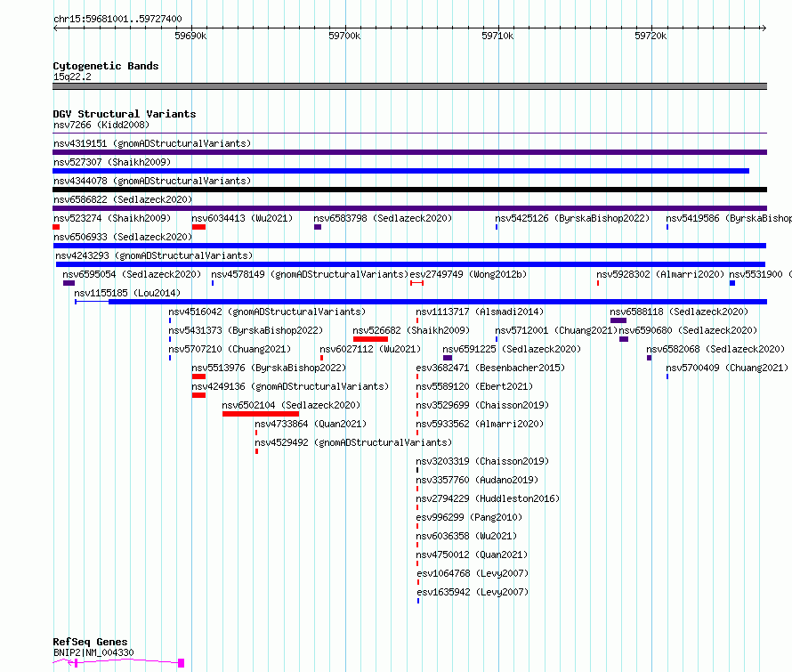
Task: Select nsv6591225 (Sedlazeck2020) label
Action: 513,349
